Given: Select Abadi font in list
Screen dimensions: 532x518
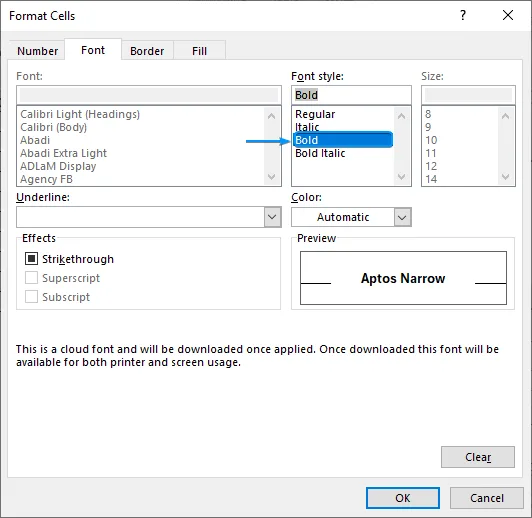Looking at the screenshot, I should [35, 140].
